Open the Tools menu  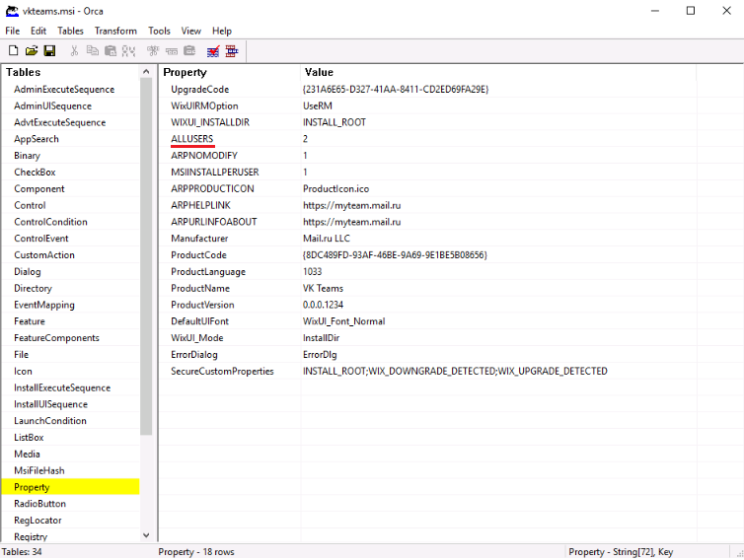click(x=159, y=31)
